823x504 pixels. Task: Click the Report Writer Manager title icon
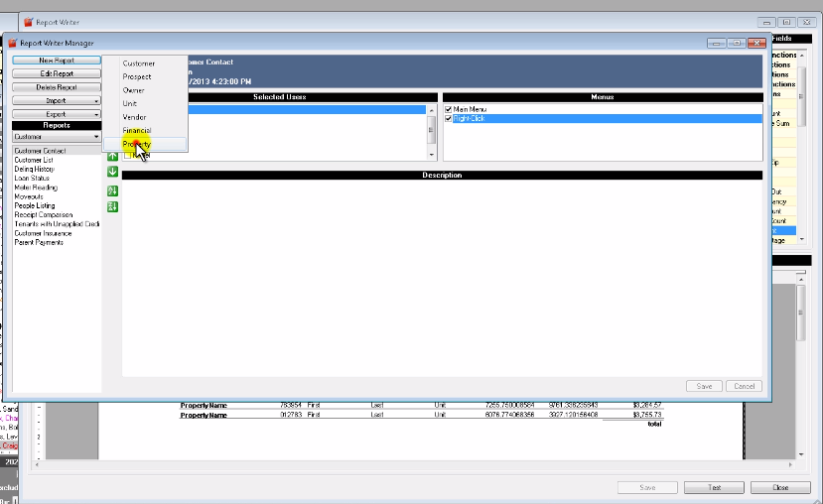(x=13, y=44)
